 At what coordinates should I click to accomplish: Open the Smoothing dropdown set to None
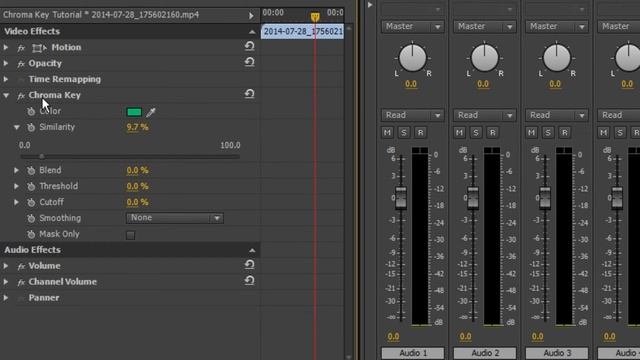point(175,218)
